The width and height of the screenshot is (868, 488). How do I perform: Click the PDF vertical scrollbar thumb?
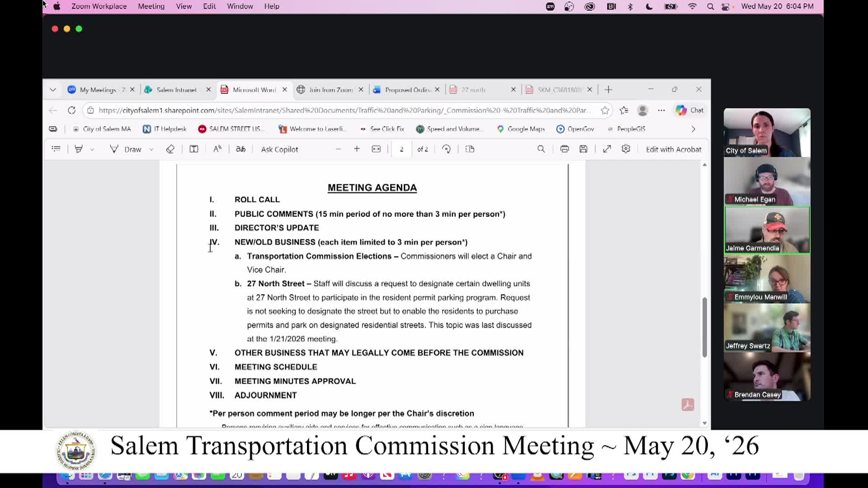point(704,327)
